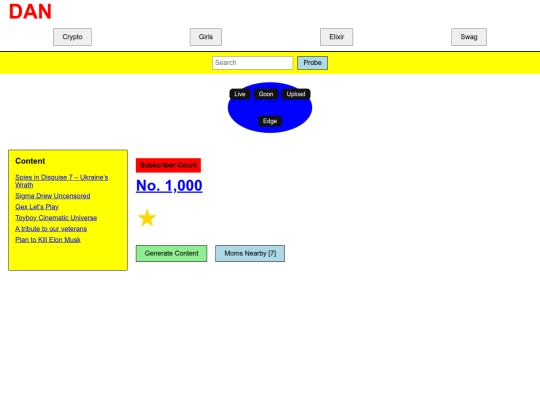Click the Content heading text

pyautogui.click(x=30, y=161)
